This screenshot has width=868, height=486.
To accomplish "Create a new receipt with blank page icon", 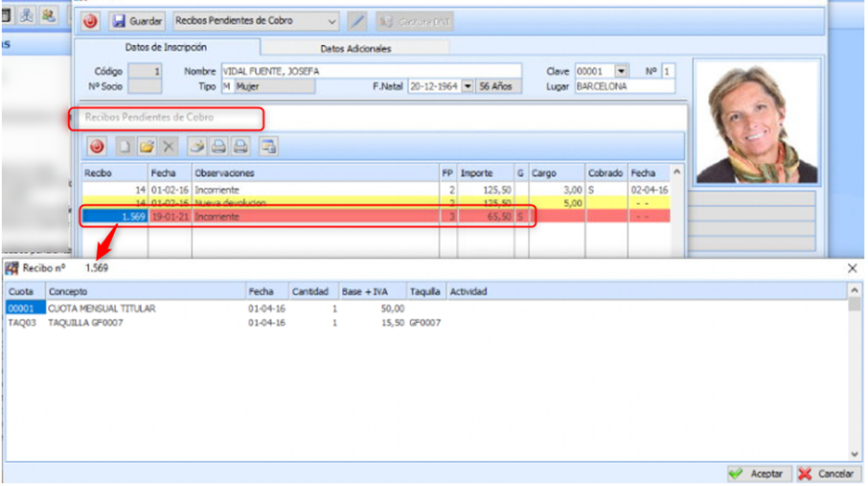I will (124, 147).
